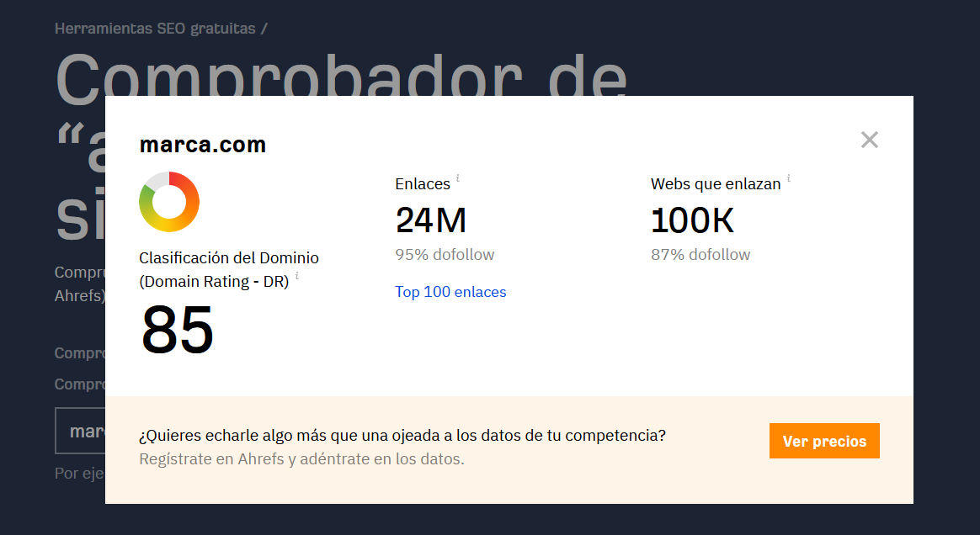The height and width of the screenshot is (535, 980).
Task: Click the info icon next to Enlaces
Action: click(457, 178)
